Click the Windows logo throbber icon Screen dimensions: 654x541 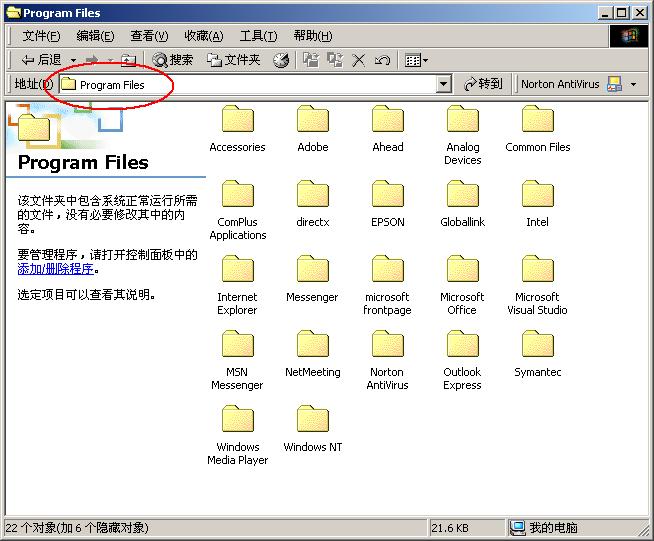click(x=629, y=36)
